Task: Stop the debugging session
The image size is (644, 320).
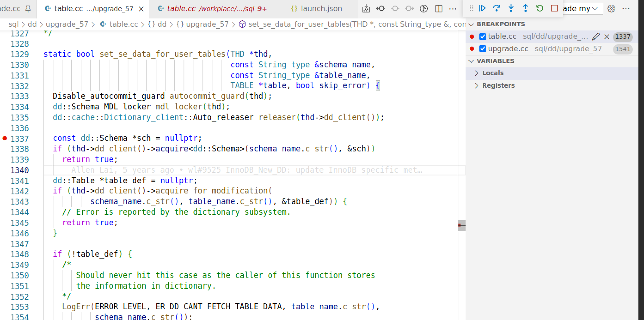Action: point(554,8)
